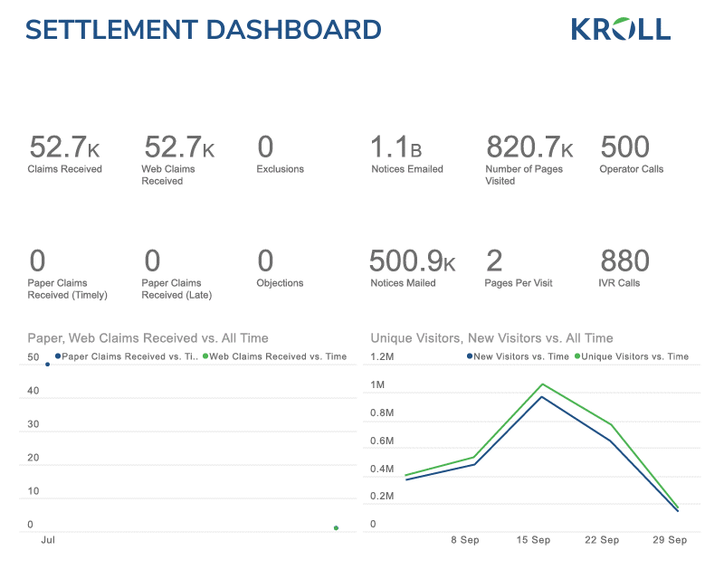Click the New Visitors vs. Time legend label
Image resolution: width=724 pixels, height=588 pixels.
point(521,356)
